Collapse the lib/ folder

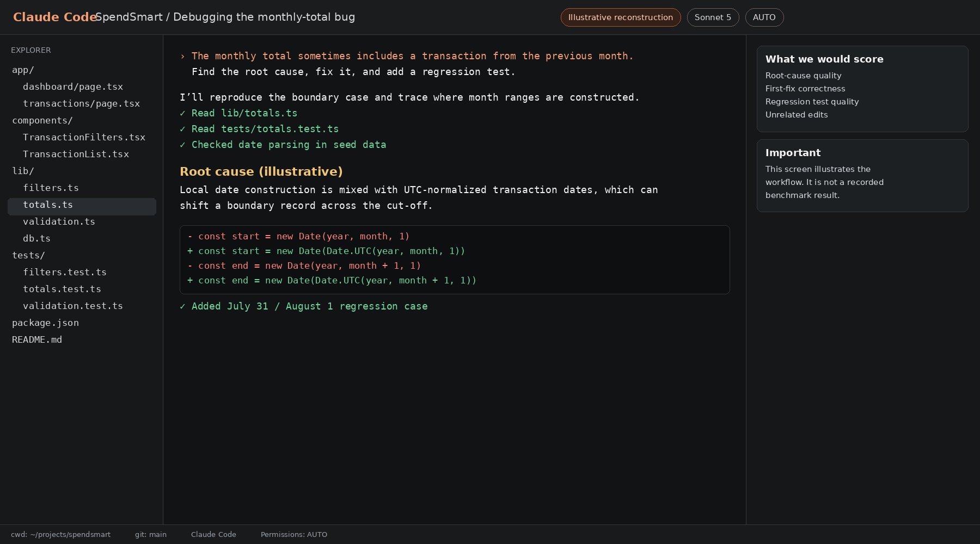point(23,171)
